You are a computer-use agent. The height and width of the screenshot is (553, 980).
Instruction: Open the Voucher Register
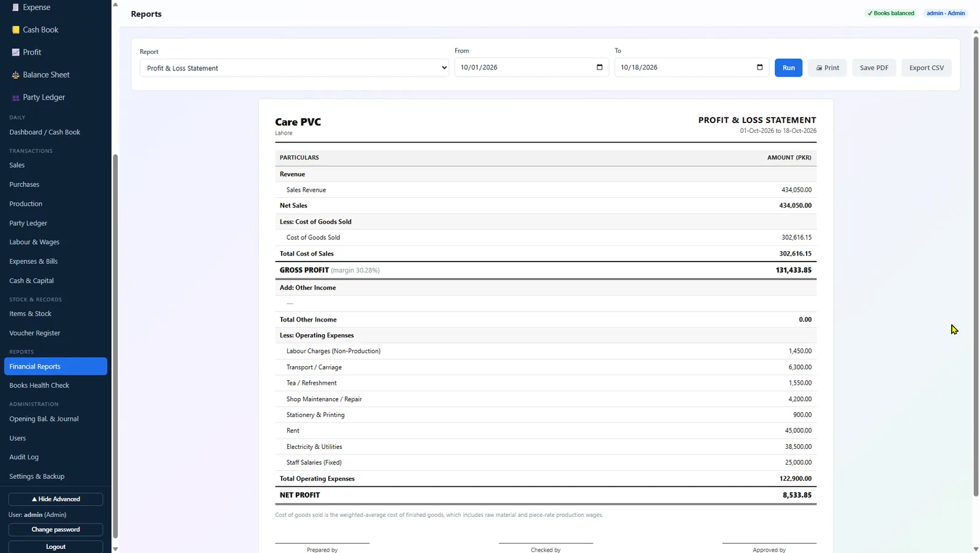(35, 333)
